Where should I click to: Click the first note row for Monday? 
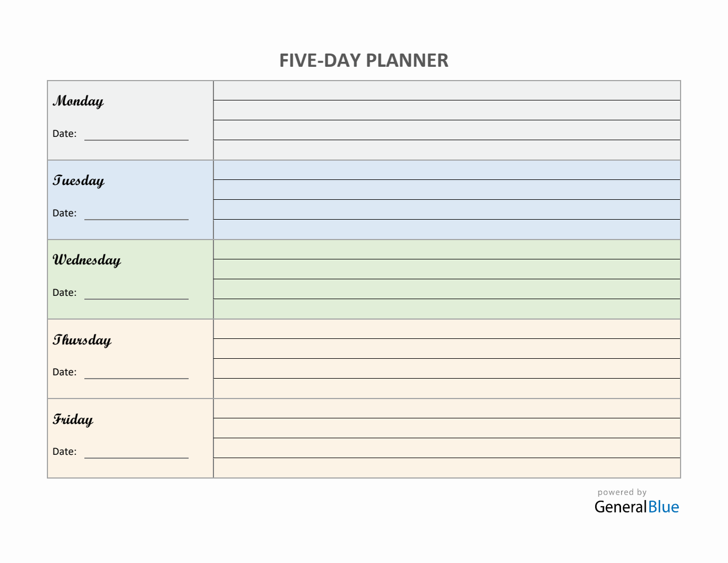447,91
